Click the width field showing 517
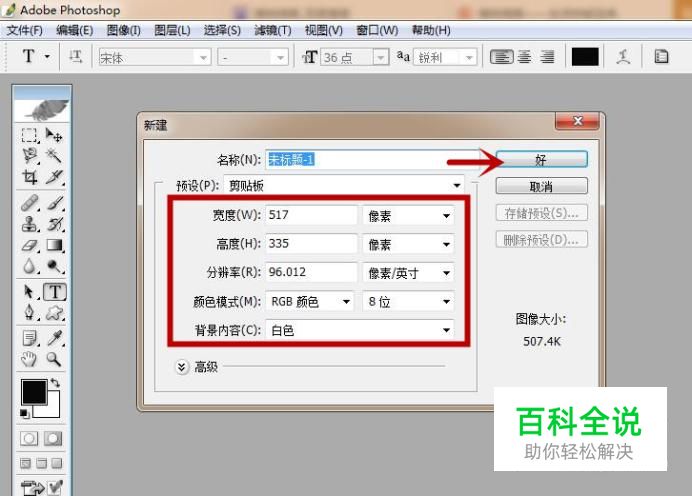The width and height of the screenshot is (692, 496). 311,215
